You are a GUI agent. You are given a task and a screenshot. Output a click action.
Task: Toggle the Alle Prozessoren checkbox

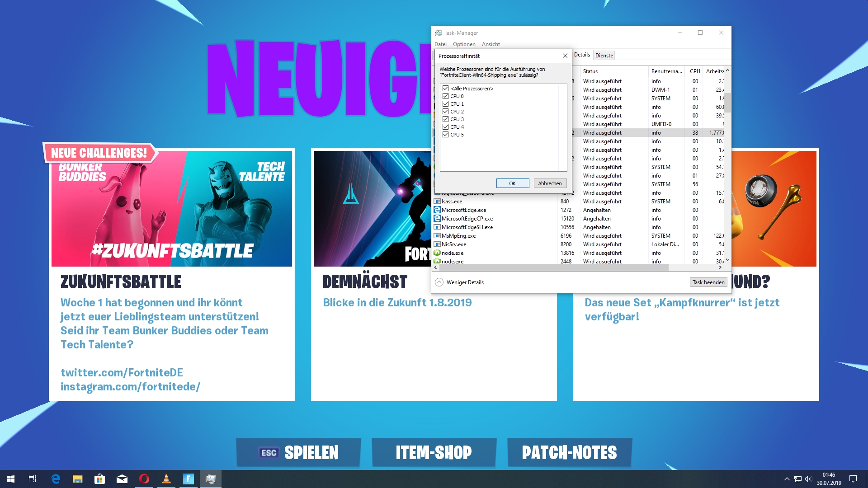pyautogui.click(x=446, y=89)
